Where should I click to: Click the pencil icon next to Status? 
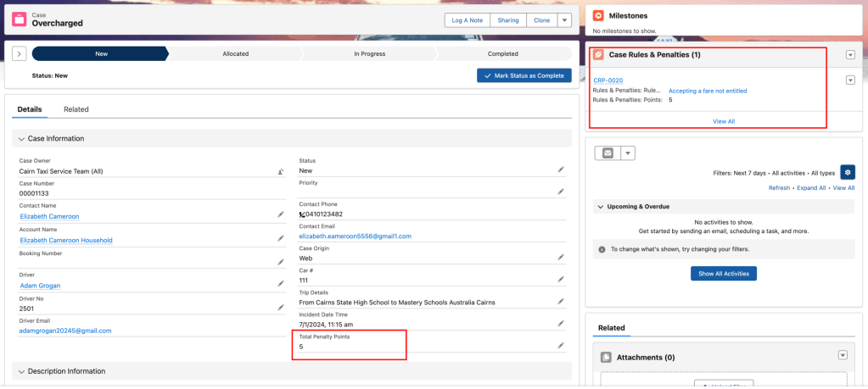560,169
